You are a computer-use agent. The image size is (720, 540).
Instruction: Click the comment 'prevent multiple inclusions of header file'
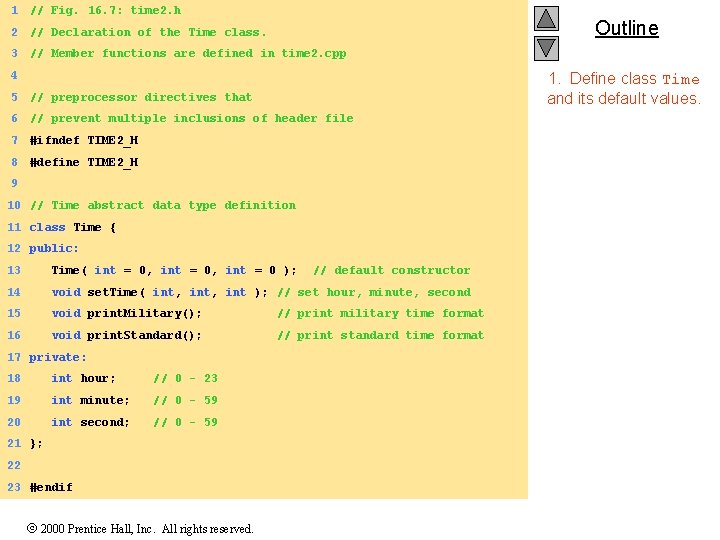point(202,118)
